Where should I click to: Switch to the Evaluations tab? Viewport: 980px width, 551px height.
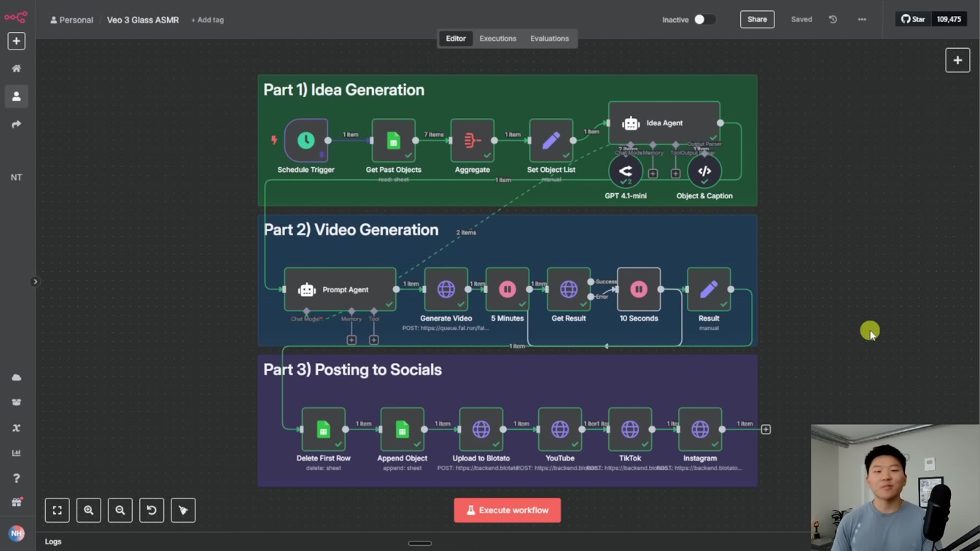(x=550, y=39)
